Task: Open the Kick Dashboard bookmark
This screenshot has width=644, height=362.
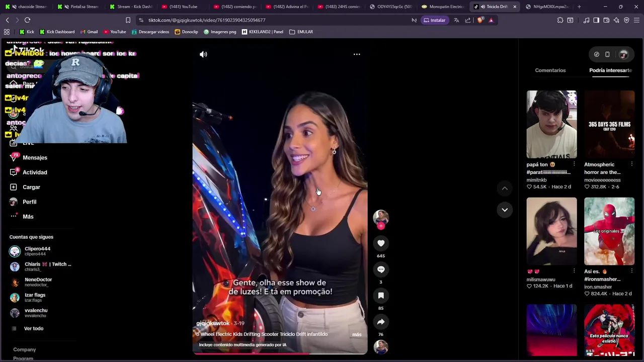Action: click(x=57, y=32)
